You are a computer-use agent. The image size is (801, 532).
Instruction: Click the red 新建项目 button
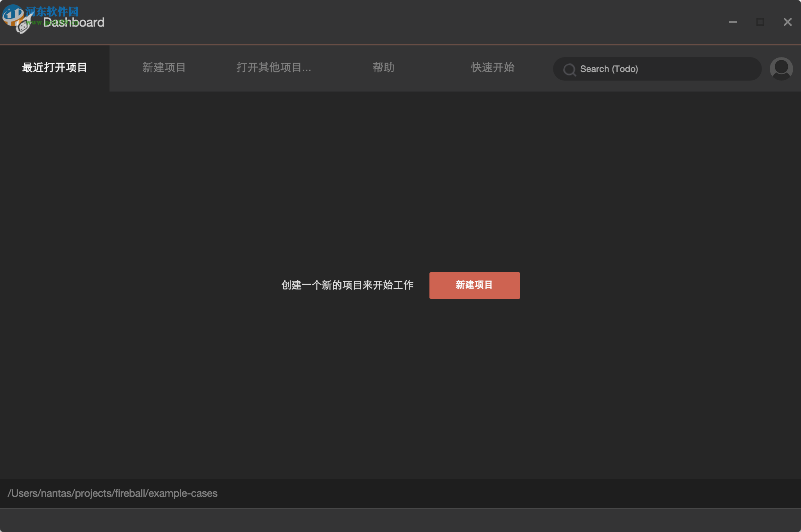point(474,285)
